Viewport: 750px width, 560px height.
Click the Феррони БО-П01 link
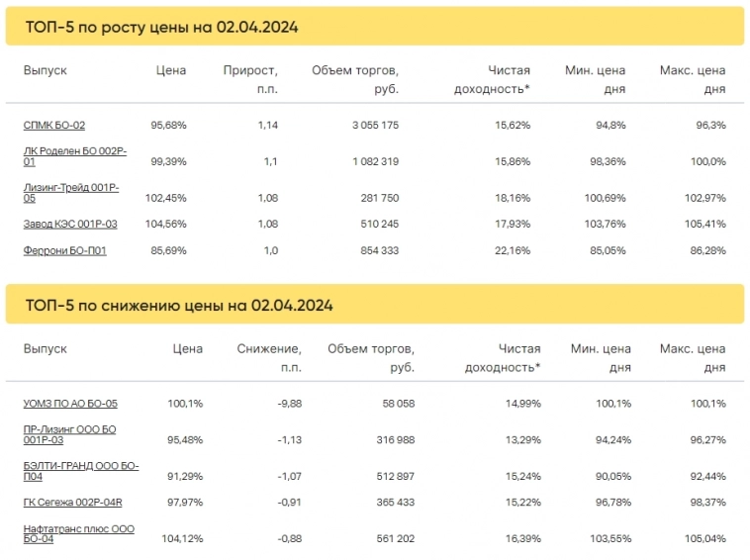[64, 250]
